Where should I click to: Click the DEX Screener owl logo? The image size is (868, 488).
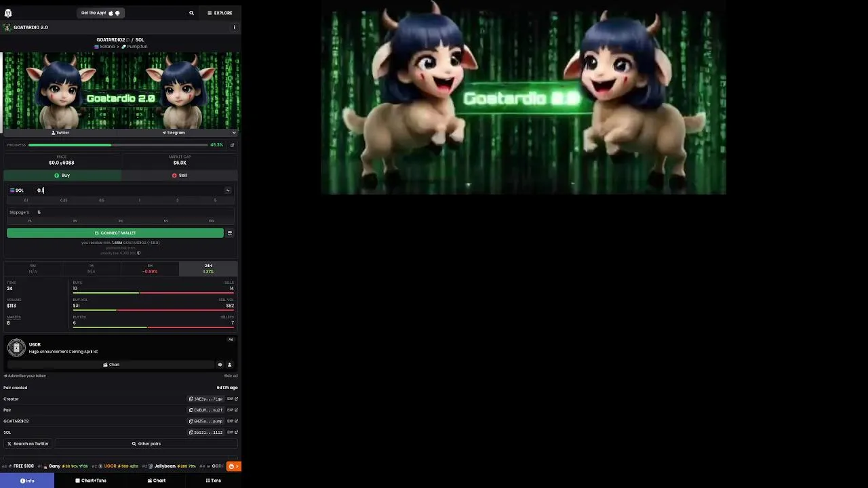point(8,13)
